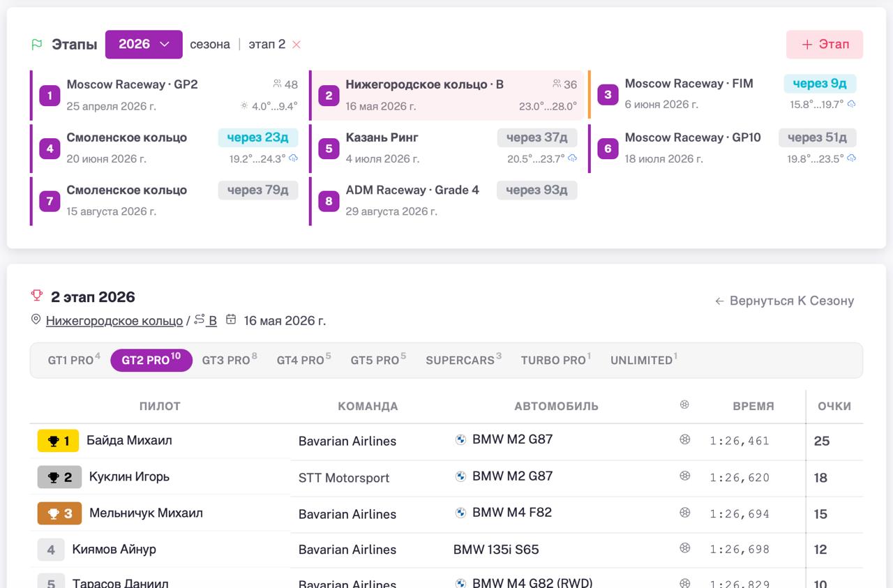Switch to the SUPERCARS tab
This screenshot has height=588, width=893.
pyautogui.click(x=464, y=360)
